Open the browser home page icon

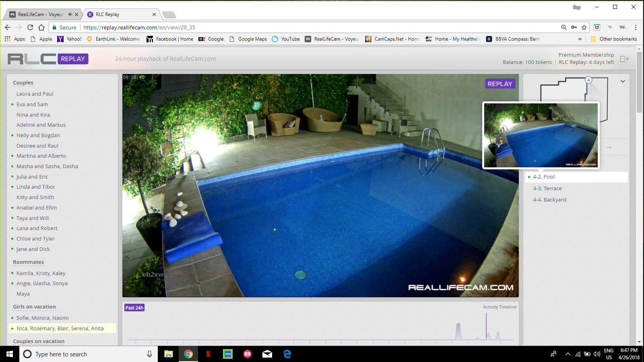coord(41,27)
